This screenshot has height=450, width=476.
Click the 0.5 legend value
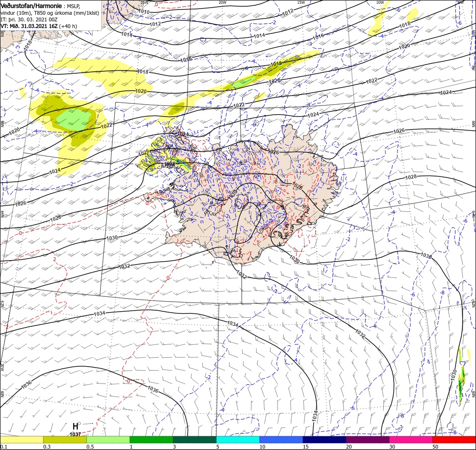pyautogui.click(x=90, y=447)
